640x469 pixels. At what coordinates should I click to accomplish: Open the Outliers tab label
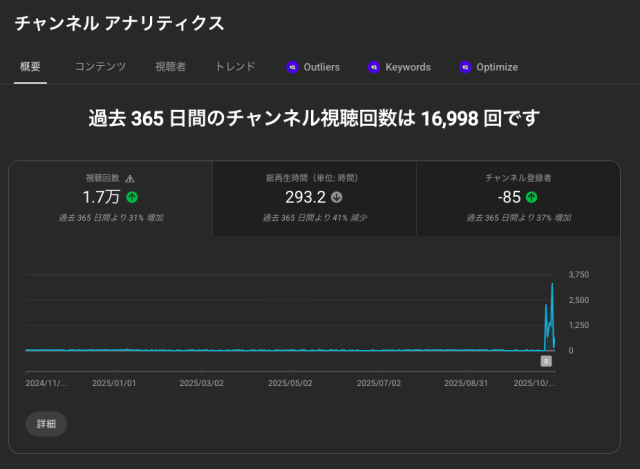point(321,67)
